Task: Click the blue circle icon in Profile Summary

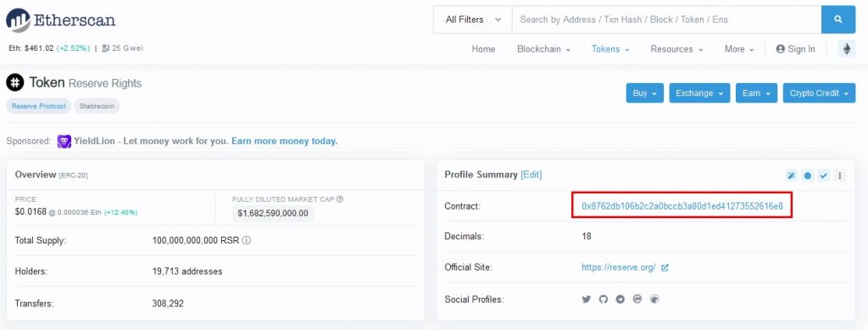Action: (x=808, y=176)
